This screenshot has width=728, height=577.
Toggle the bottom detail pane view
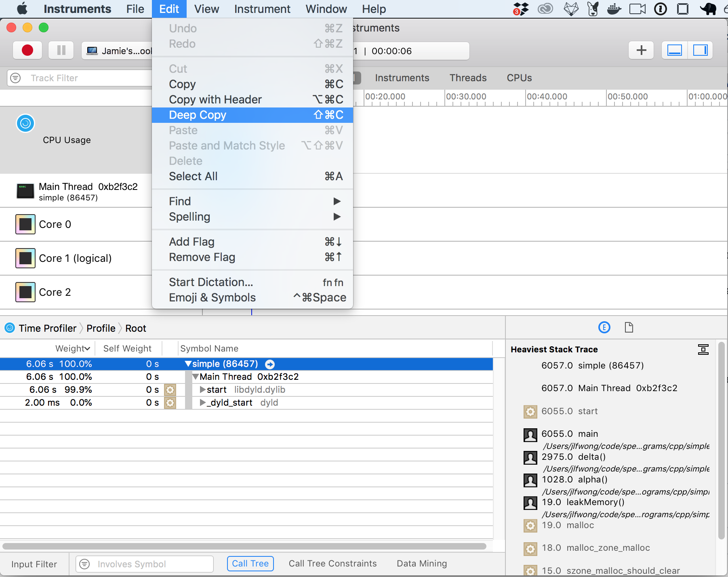(674, 50)
